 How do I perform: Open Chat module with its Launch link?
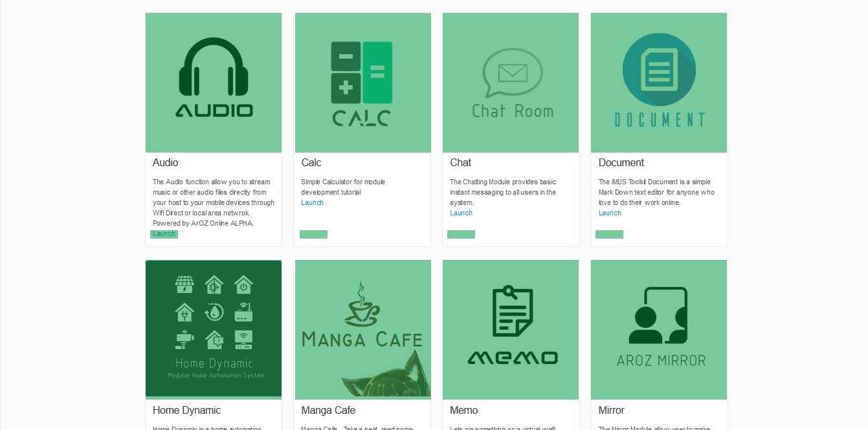(461, 213)
